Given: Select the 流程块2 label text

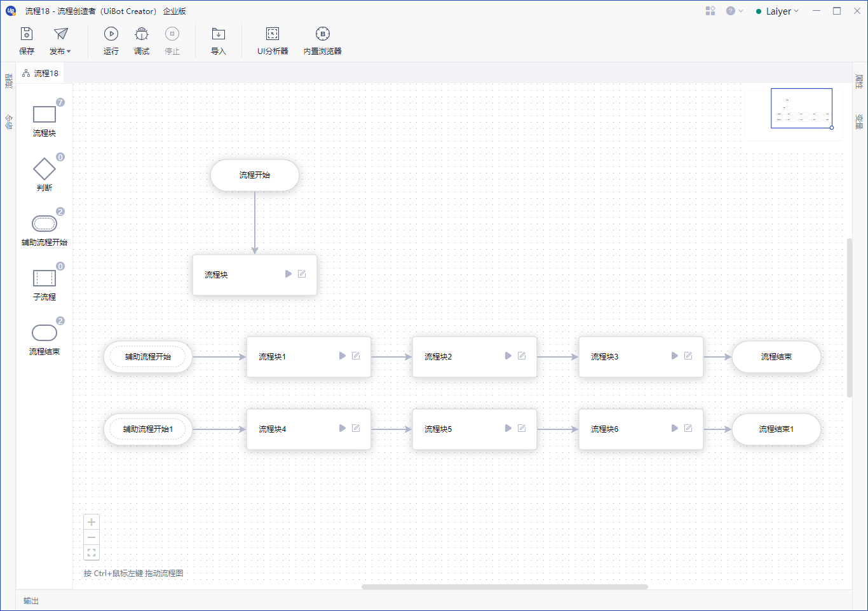Looking at the screenshot, I should (x=438, y=357).
